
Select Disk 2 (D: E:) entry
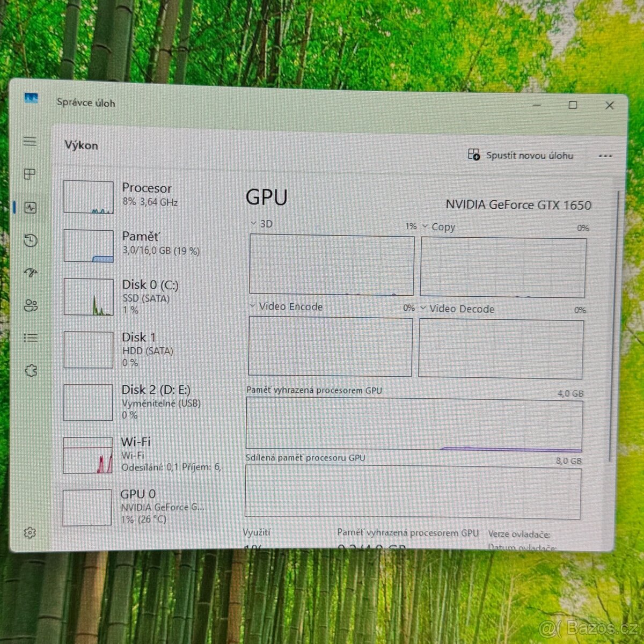click(x=143, y=402)
